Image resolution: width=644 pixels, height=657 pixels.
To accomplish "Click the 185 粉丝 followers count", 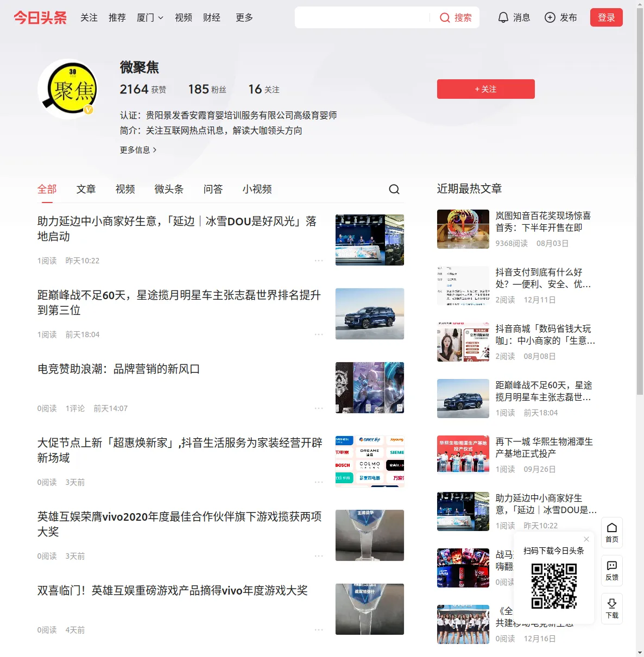I will point(207,89).
